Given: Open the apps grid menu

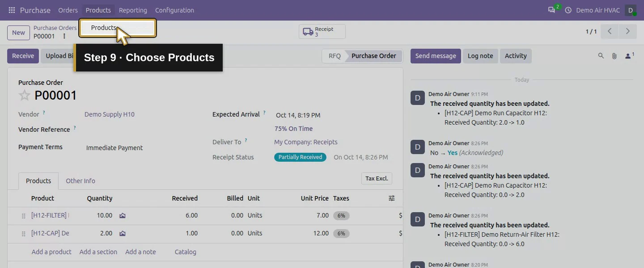Looking at the screenshot, I should click(12, 10).
